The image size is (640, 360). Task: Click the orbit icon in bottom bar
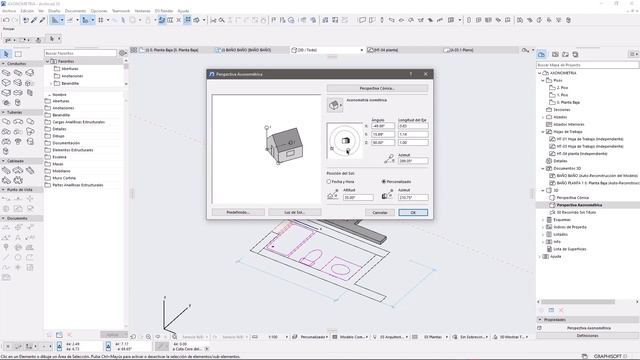[158, 337]
